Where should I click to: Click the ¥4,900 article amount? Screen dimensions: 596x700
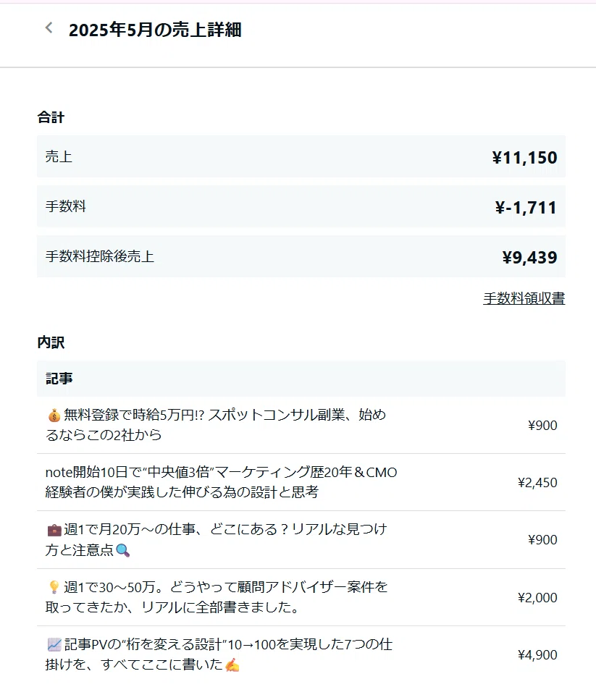(x=537, y=655)
